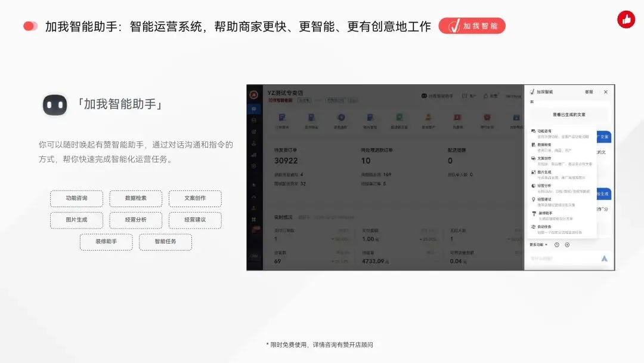Select the 图片生成 tag on the slide

click(77, 220)
